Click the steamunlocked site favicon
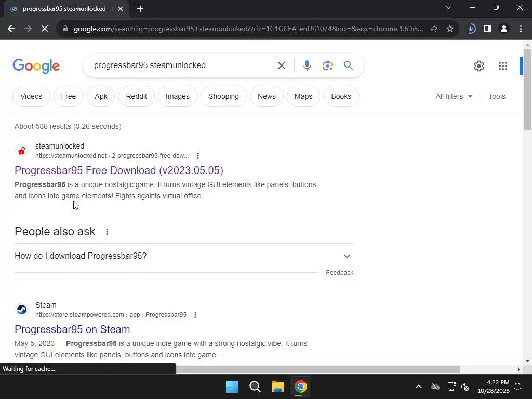 22,151
